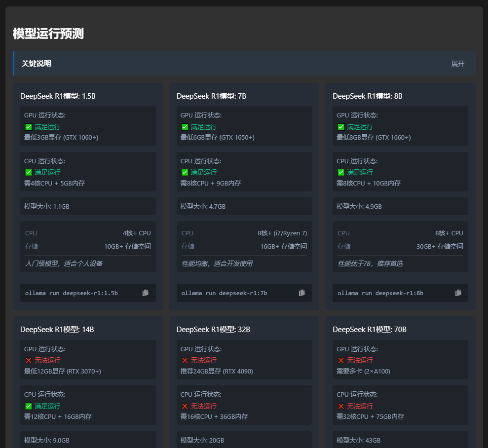Click the 'DeepSeek R1模型: 8B' card title
This screenshot has width=488, height=448.
point(368,96)
